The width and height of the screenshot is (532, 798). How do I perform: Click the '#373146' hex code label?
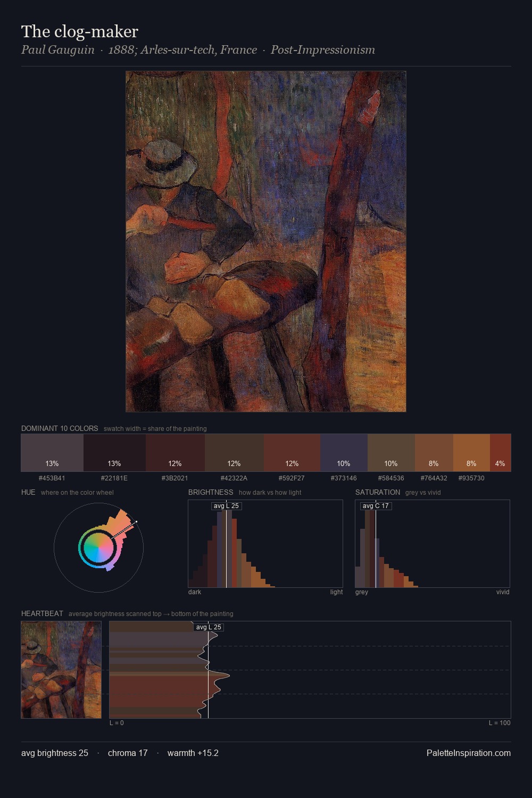[344, 478]
